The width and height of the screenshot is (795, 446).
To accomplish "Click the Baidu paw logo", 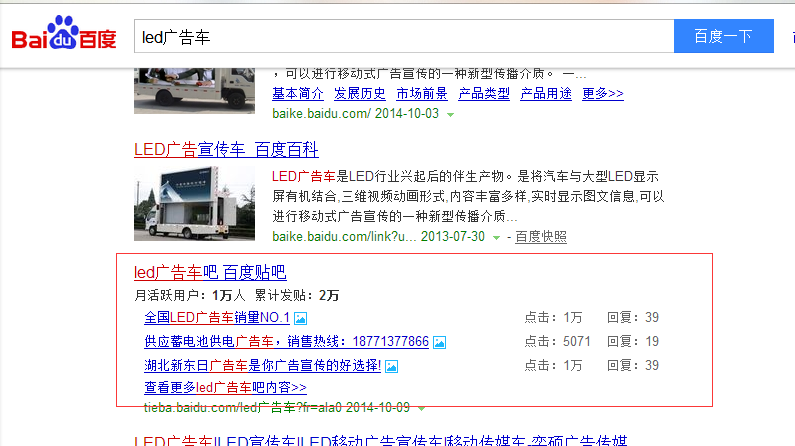I will point(63,36).
